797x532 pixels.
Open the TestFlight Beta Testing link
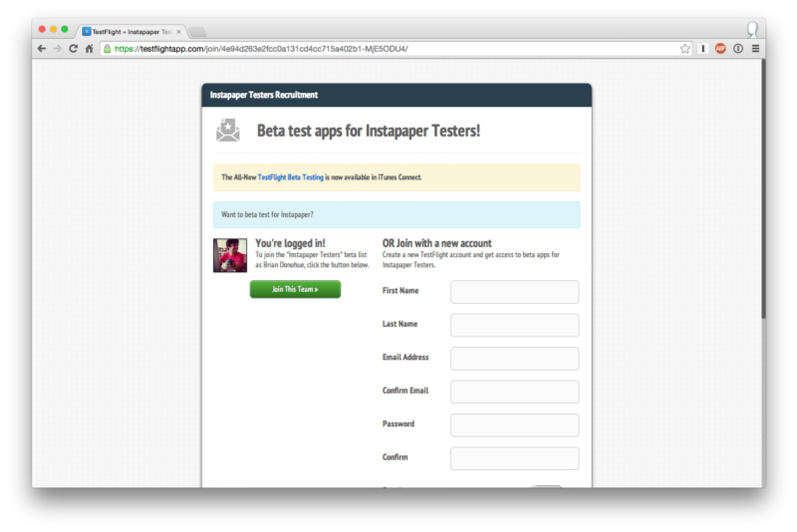point(290,177)
